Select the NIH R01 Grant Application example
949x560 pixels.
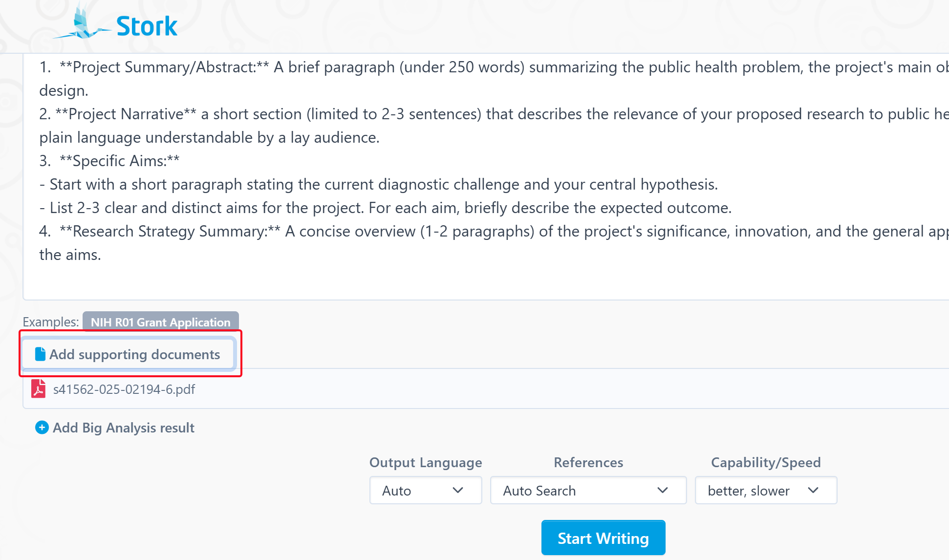click(x=160, y=322)
